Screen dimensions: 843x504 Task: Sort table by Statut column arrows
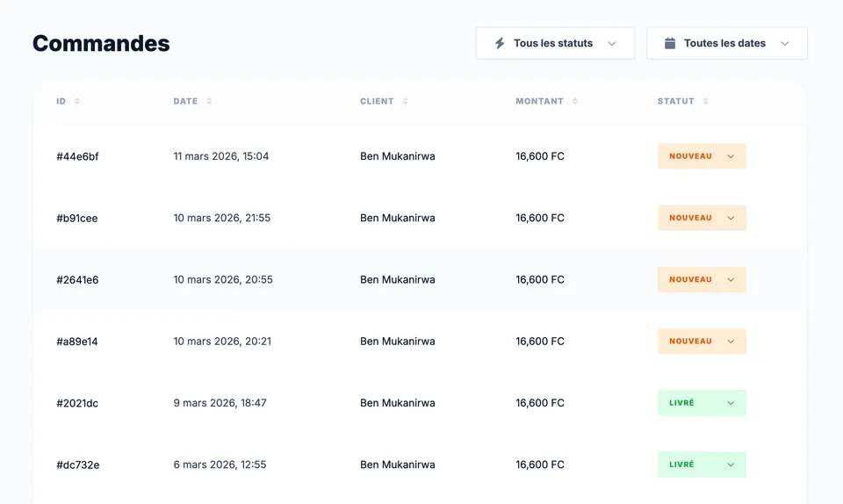point(706,101)
